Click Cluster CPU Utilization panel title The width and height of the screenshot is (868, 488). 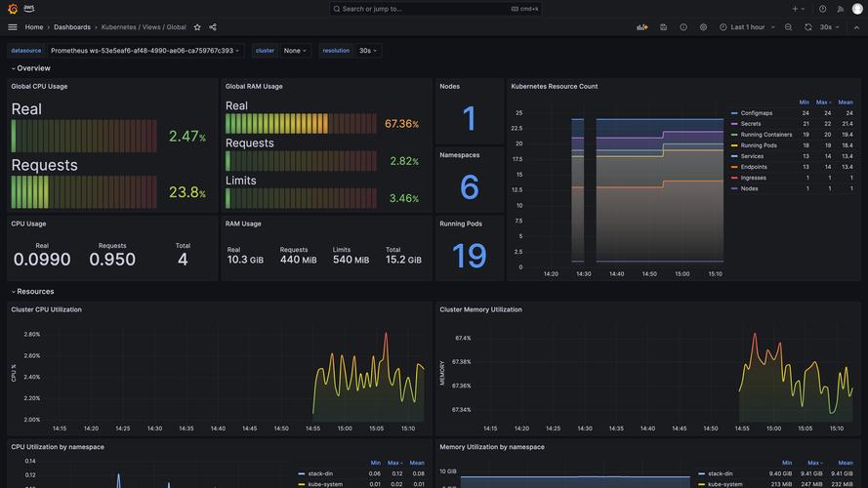pyautogui.click(x=46, y=309)
